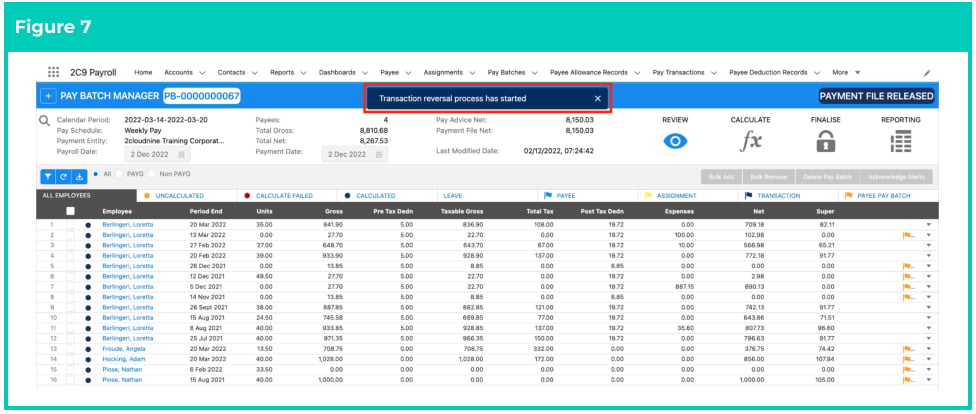Click status dot in Hocking, Adam row

tap(88, 359)
